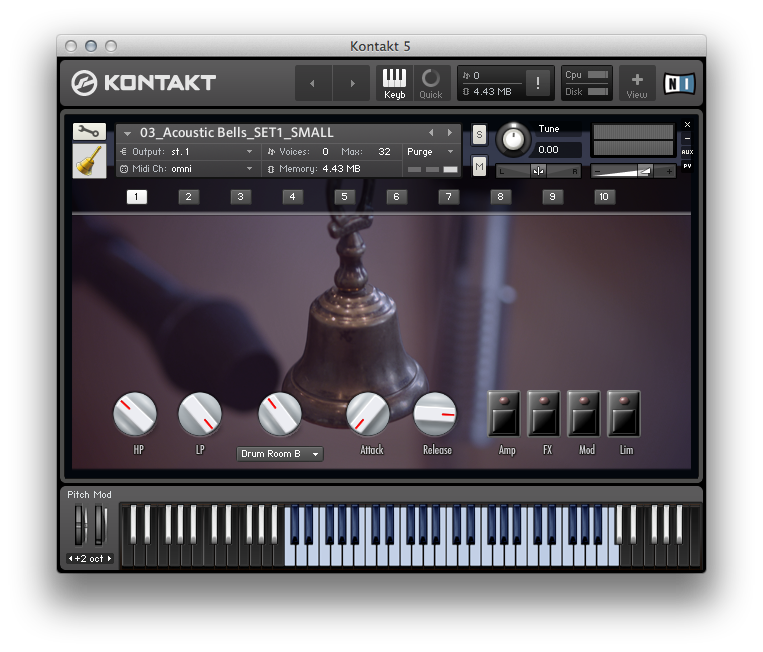Screen dimensions: 763x652
Task: Click the Kontakt logo
Action: click(143, 83)
